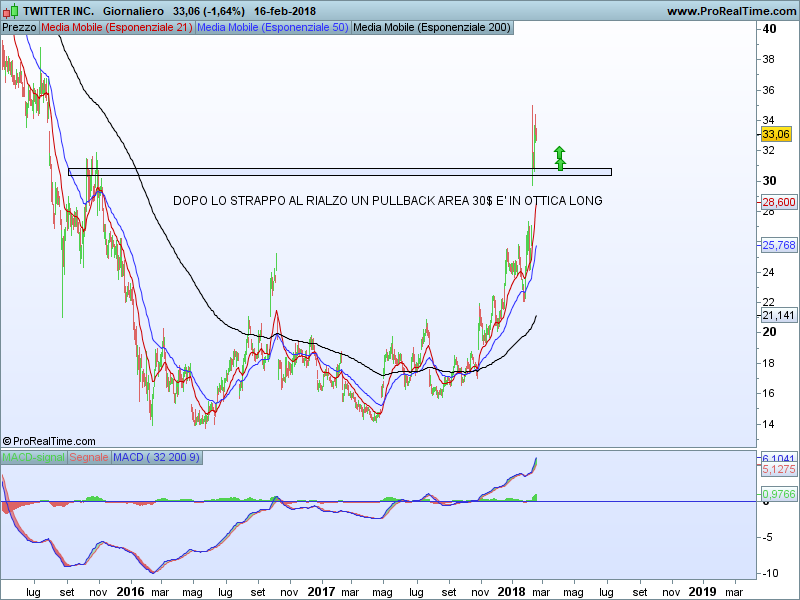Click the green up arrow annotation
This screenshot has width=800, height=600.
560,157
